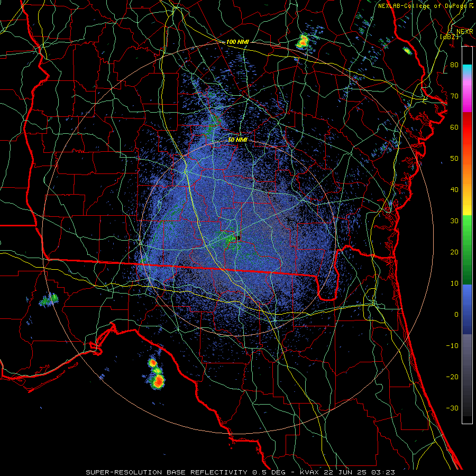This screenshot has height=476, width=476.
Task: Click the radar site marker at map center
Action: [x=239, y=238]
